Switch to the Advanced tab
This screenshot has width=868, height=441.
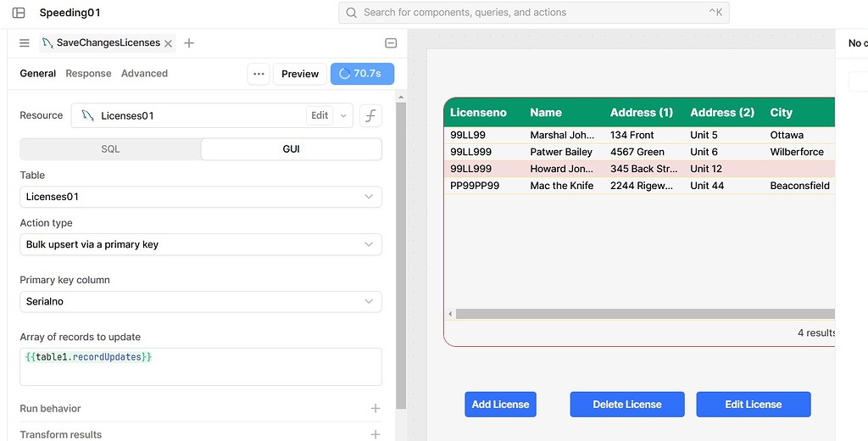coord(144,73)
